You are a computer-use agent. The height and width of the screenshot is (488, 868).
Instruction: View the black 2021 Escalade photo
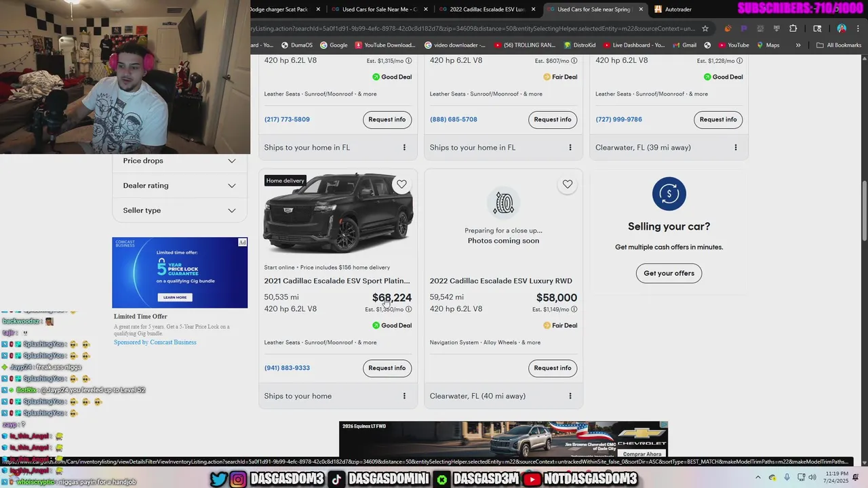point(338,215)
